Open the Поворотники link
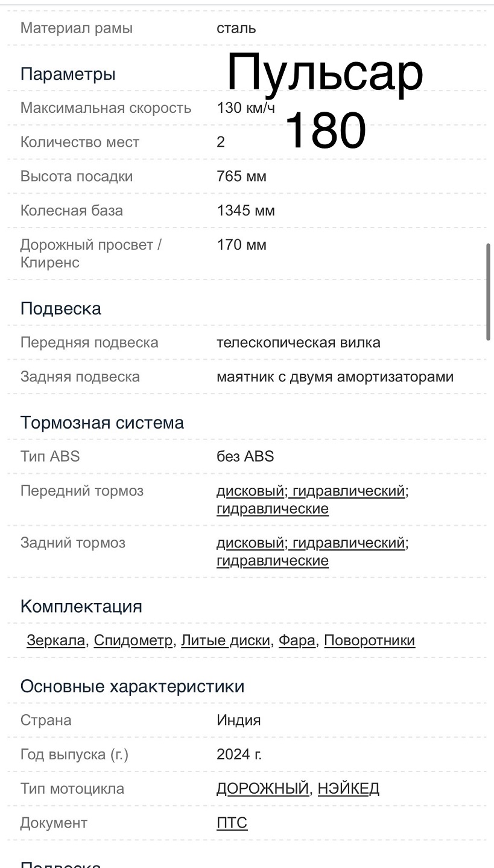Screen dimensions: 494x868 (369, 640)
